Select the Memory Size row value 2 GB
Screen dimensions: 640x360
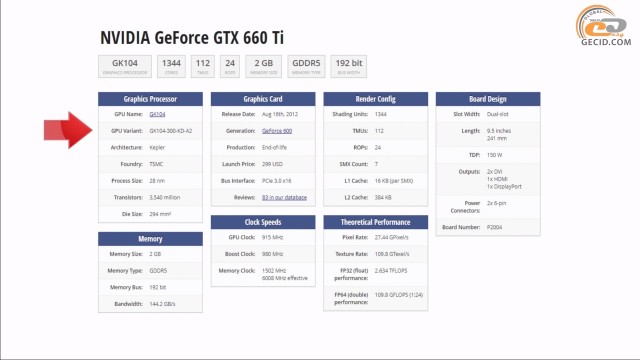155,254
